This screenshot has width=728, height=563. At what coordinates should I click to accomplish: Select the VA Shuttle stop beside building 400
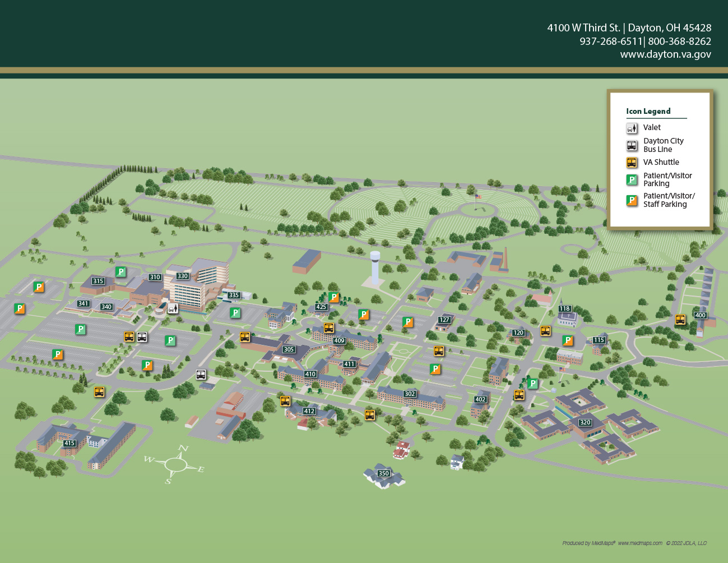(680, 320)
